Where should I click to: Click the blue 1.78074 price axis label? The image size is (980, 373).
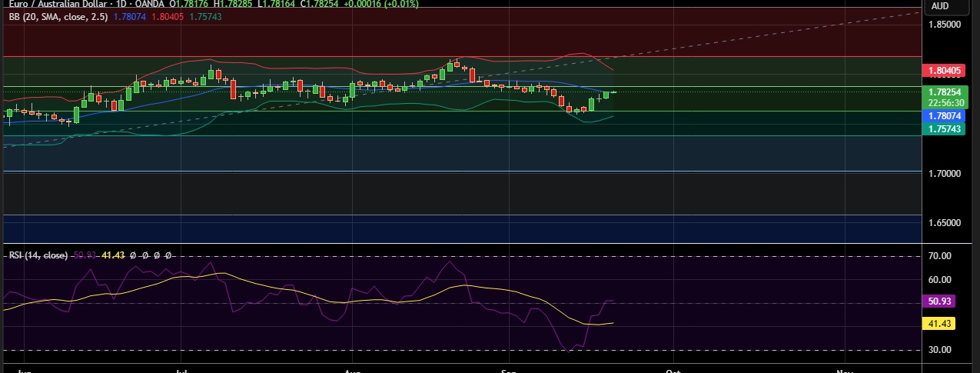coord(944,116)
